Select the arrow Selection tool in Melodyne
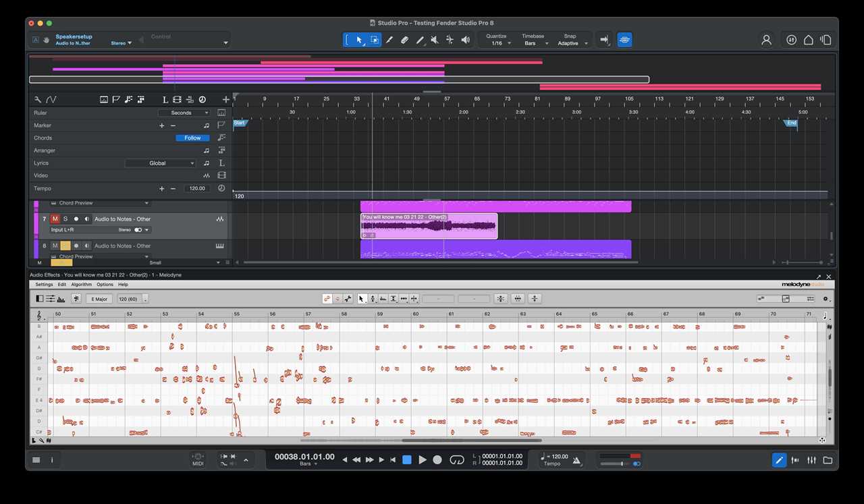The width and height of the screenshot is (864, 504). click(362, 298)
